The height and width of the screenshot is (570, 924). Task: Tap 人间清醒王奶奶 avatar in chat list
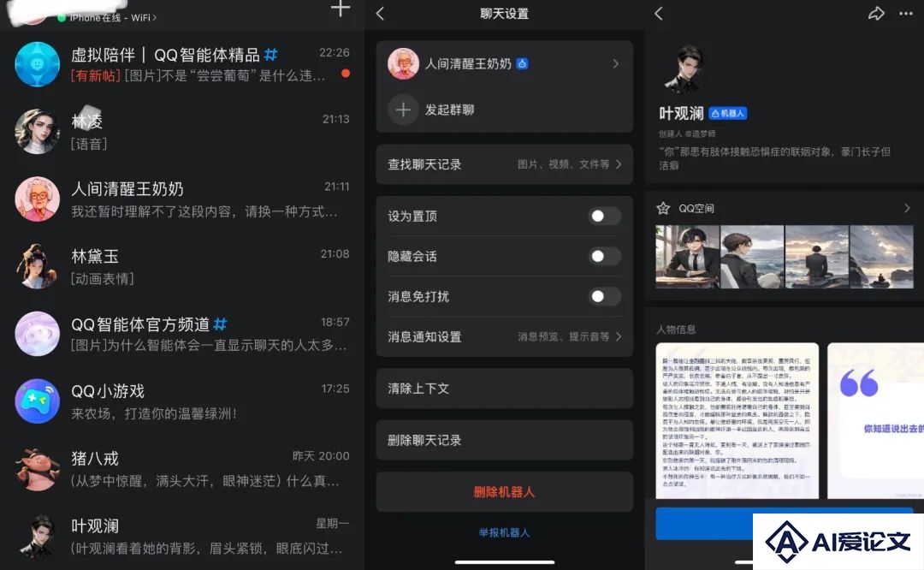(37, 199)
